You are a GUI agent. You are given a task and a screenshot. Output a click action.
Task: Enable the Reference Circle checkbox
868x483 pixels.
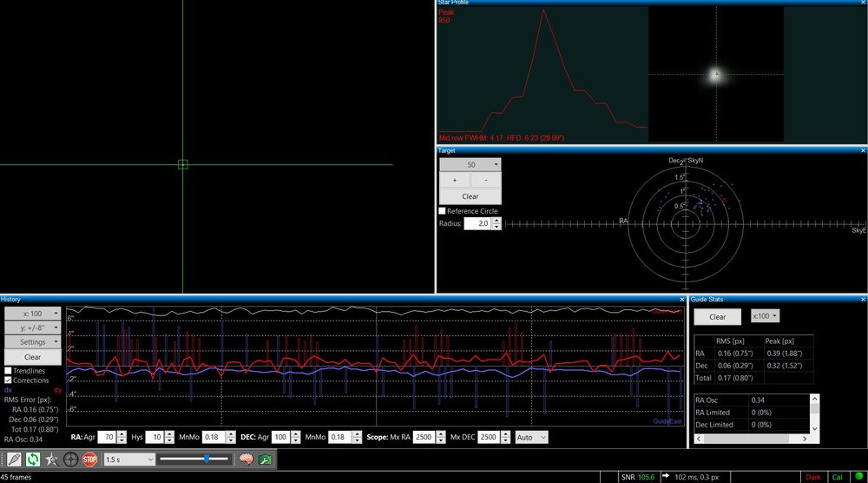(443, 211)
